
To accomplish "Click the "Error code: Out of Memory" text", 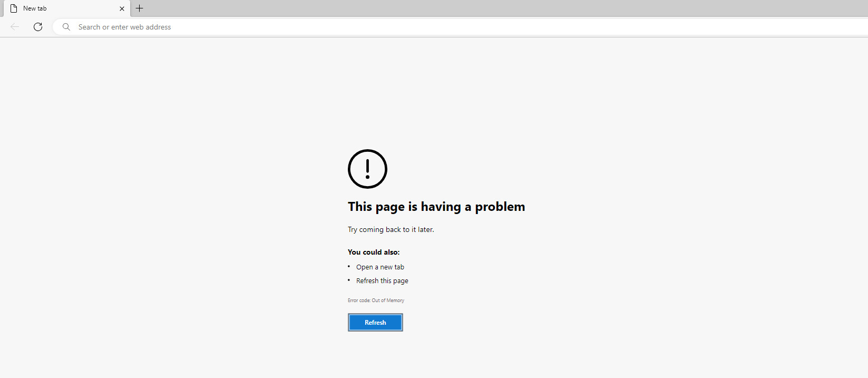I will [x=376, y=301].
